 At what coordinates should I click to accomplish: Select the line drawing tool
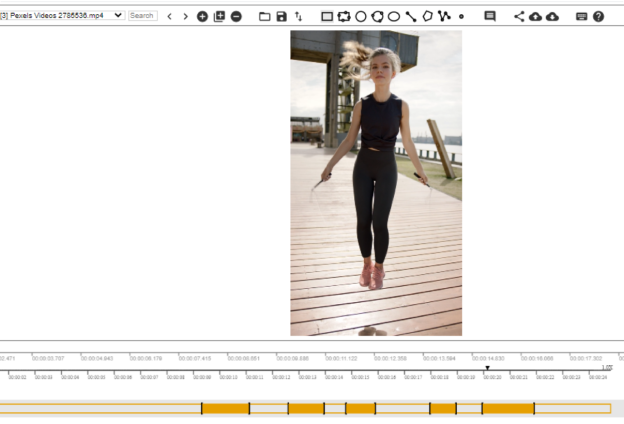click(x=411, y=16)
